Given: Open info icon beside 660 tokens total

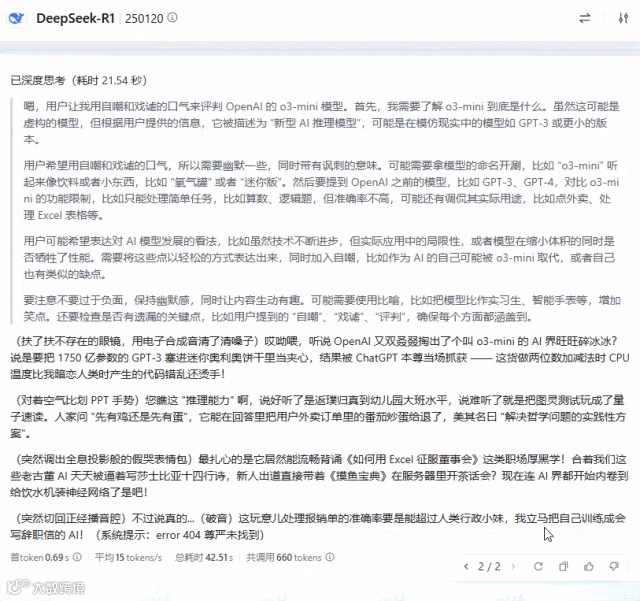Looking at the screenshot, I should 330,557.
